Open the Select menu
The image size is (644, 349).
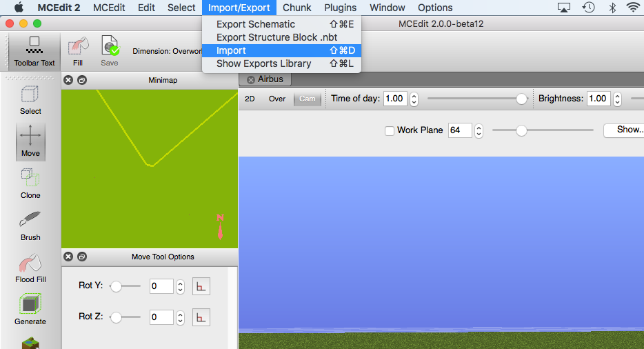point(181,8)
